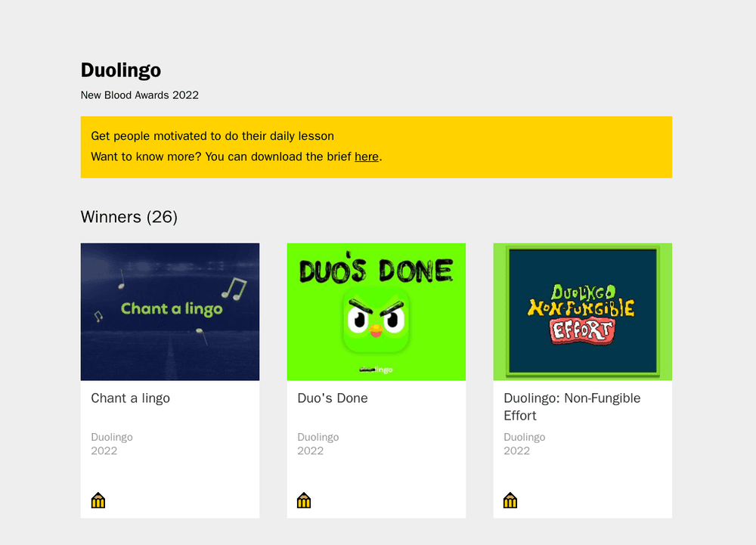756x545 pixels.
Task: Download the brief via the 'here' link
Action: click(367, 156)
